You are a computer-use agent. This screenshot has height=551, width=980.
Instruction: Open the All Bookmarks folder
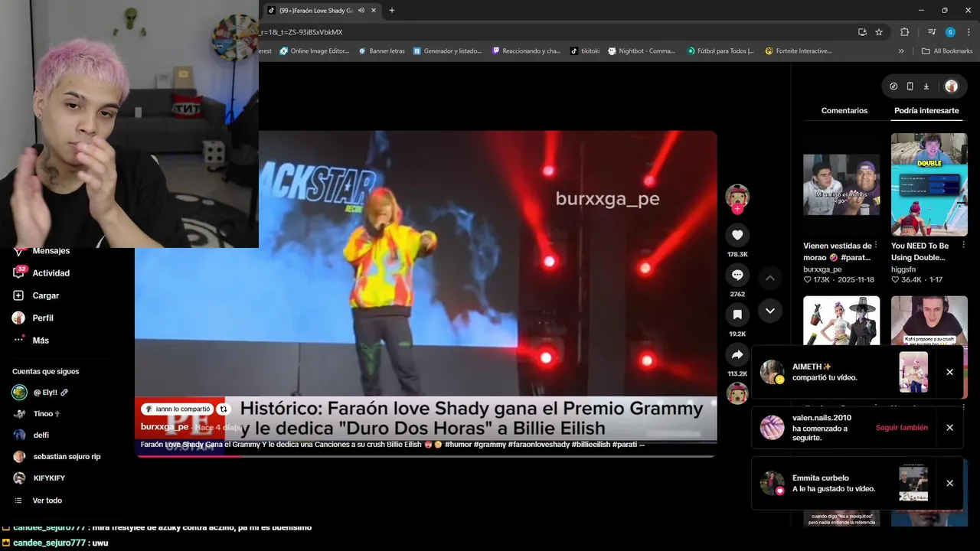click(947, 51)
